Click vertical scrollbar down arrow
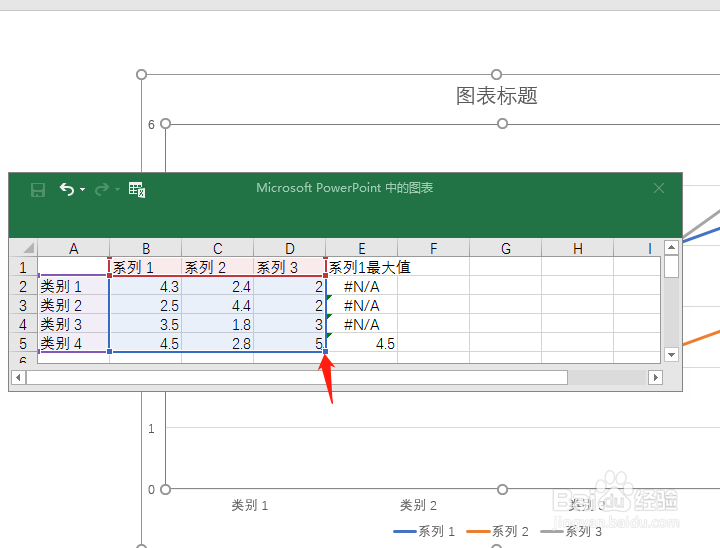Image resolution: width=720 pixels, height=548 pixels. tap(671, 355)
